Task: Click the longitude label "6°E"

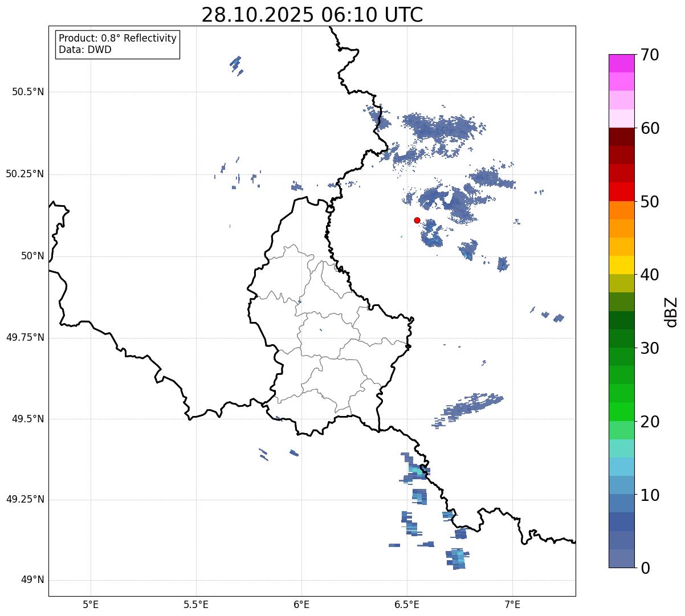Action: (301, 604)
